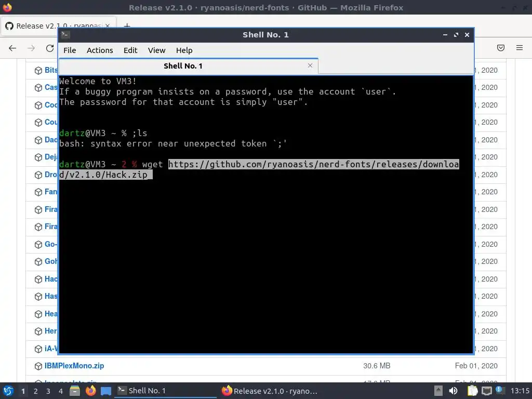This screenshot has height=399, width=532.
Task: Switch to workspace 2 in the taskbar
Action: 36,391
